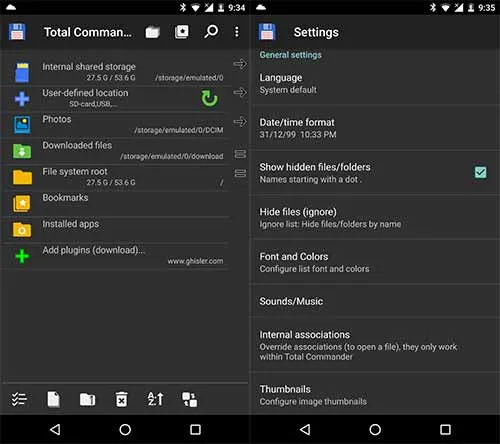This screenshot has width=500, height=444.
Task: Click arrow beside Internal shared storage
Action: 240,63
